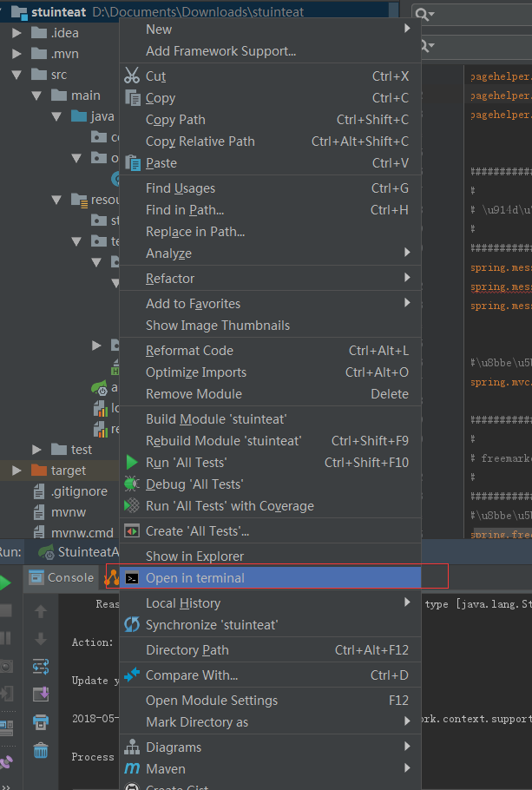Choose Open Module Settings

pos(270,701)
